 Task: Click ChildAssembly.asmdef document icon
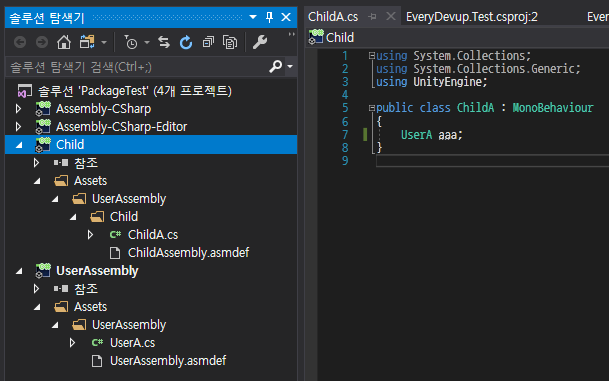pyautogui.click(x=115, y=253)
